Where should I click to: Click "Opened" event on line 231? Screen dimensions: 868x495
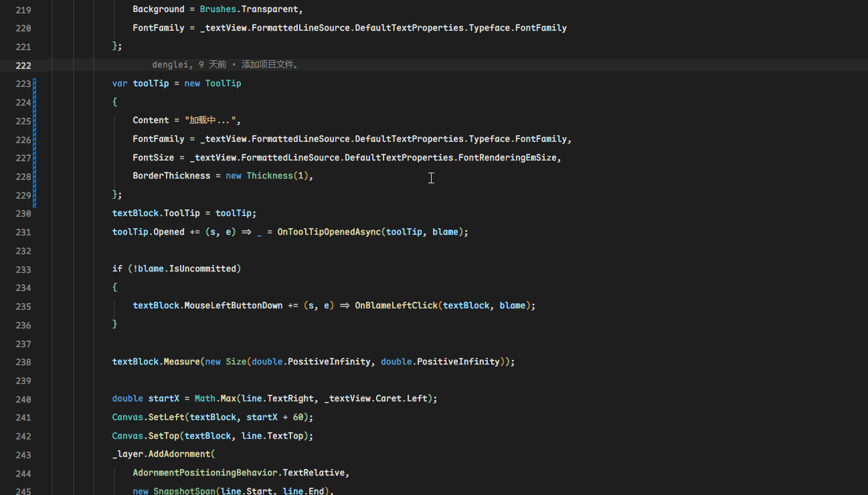169,232
